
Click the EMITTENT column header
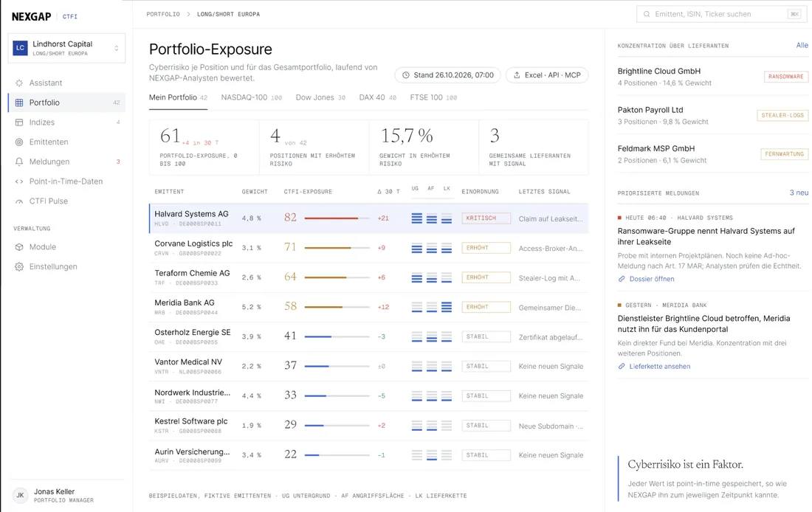point(169,192)
